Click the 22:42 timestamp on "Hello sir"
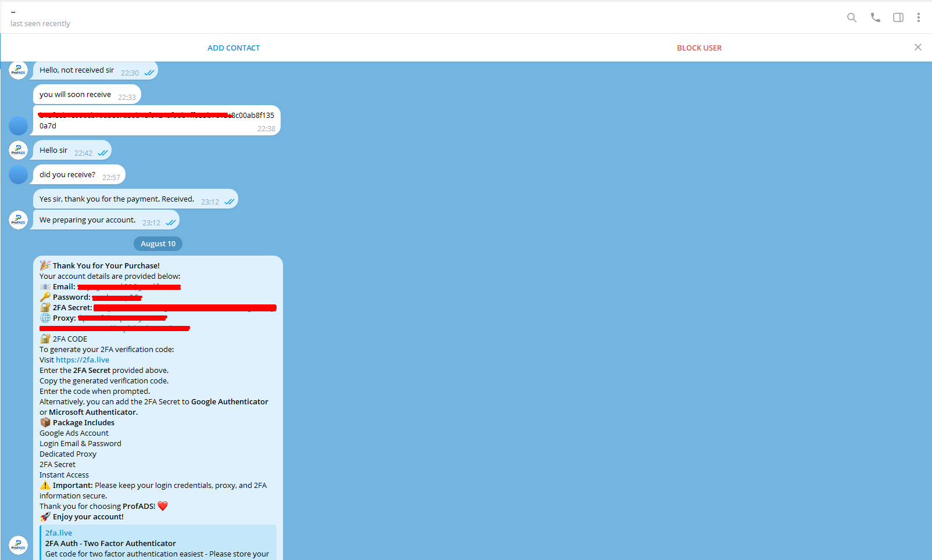The width and height of the screenshot is (932, 560). (x=83, y=153)
